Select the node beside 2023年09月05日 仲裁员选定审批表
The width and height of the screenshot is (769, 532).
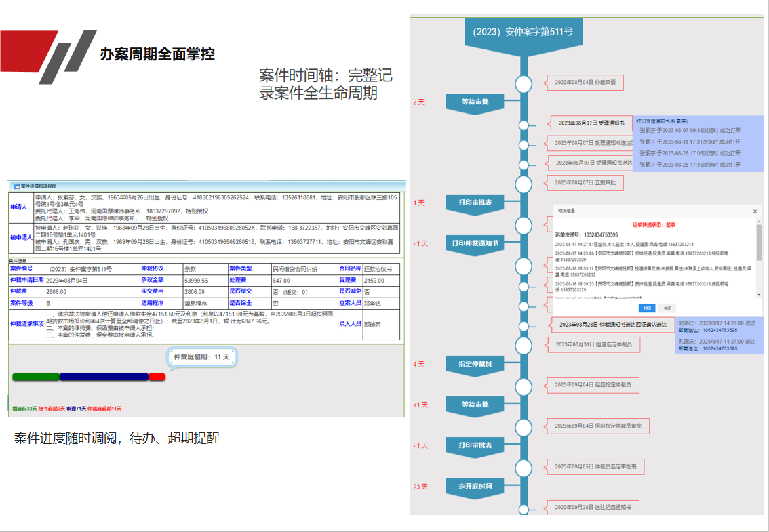click(524, 468)
